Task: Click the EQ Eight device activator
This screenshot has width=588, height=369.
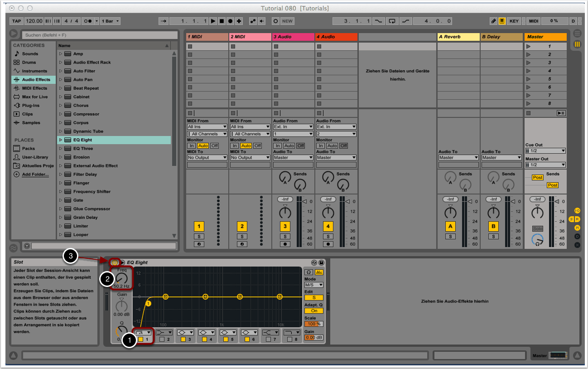Action: coord(115,262)
